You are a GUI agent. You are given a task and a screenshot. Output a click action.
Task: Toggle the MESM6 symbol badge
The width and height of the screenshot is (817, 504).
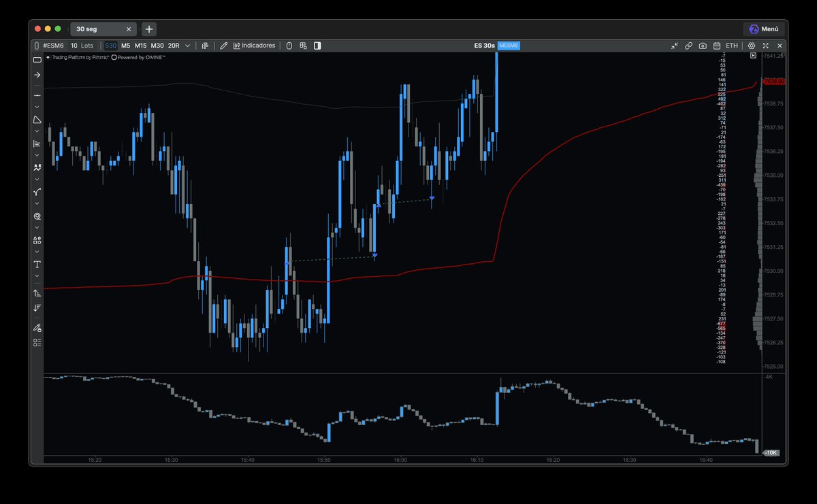click(x=509, y=46)
